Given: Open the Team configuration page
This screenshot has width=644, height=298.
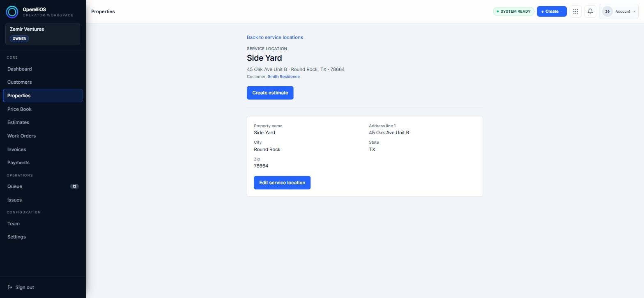Looking at the screenshot, I should point(43,224).
